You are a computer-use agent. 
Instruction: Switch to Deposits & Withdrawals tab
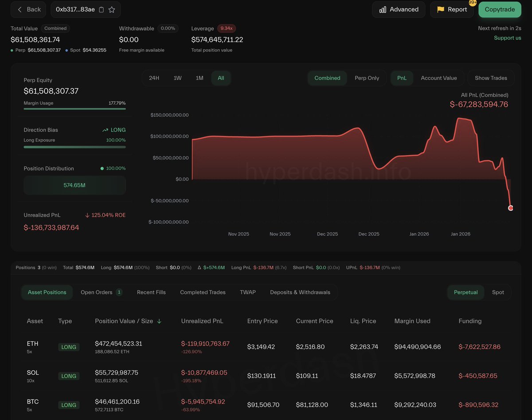300,292
